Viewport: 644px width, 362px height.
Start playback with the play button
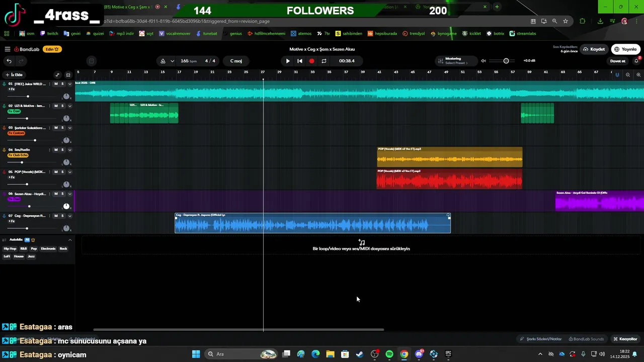click(288, 61)
